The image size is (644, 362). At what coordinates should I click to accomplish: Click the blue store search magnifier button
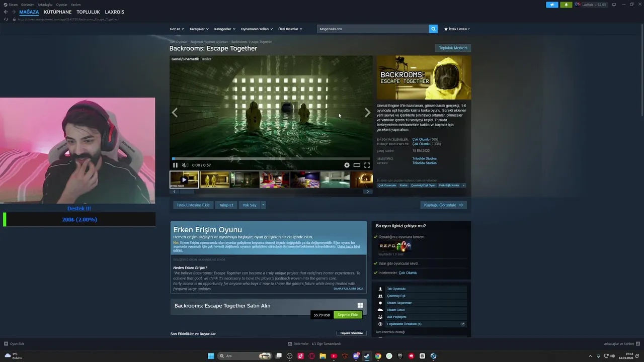click(x=433, y=29)
